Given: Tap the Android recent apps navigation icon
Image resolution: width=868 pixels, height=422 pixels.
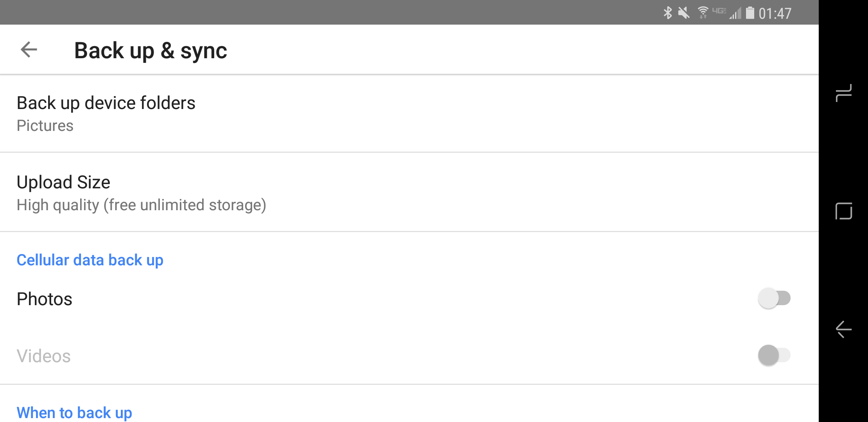Looking at the screenshot, I should [x=843, y=93].
